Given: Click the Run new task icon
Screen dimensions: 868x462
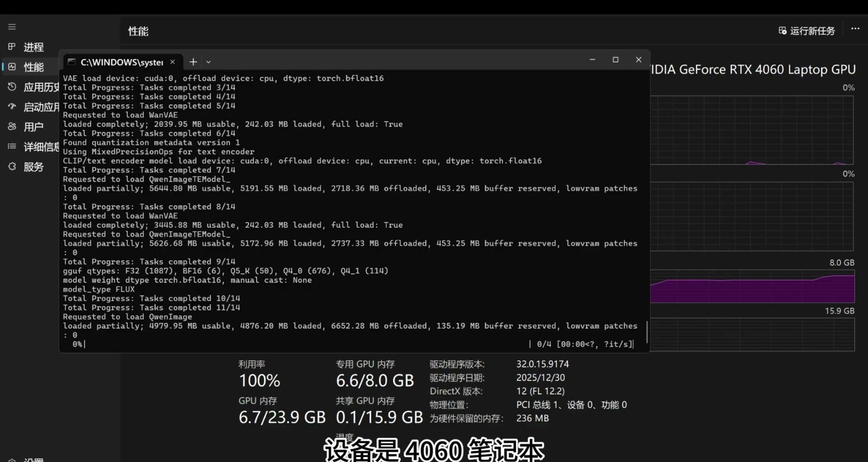Looking at the screenshot, I should [782, 31].
